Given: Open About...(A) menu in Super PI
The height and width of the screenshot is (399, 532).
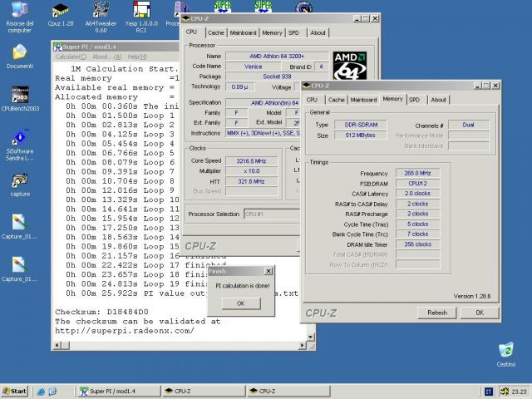Looking at the screenshot, I should tap(107, 57).
